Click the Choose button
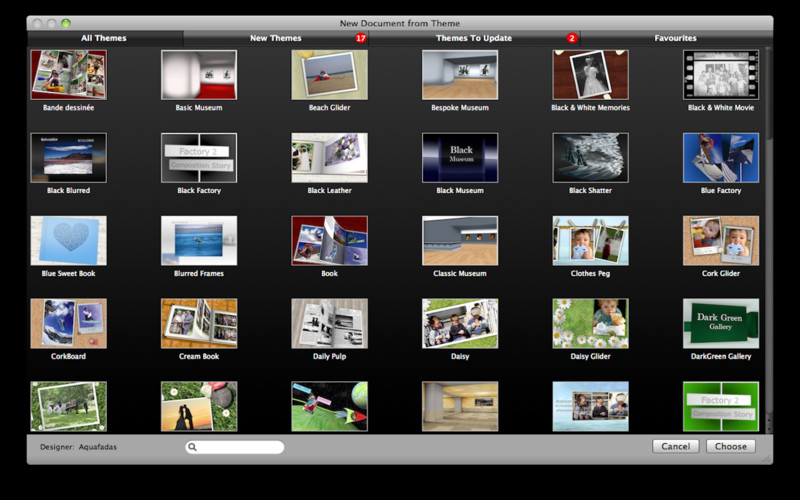Screen dimensions: 800x500 pyautogui.click(x=731, y=446)
